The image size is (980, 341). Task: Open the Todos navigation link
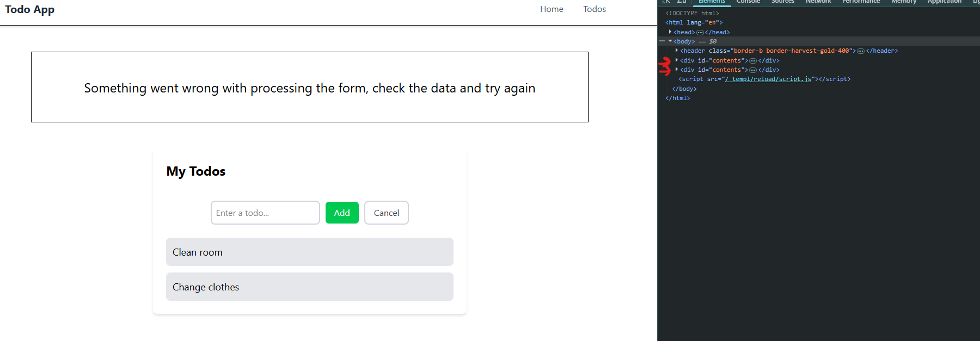tap(595, 9)
